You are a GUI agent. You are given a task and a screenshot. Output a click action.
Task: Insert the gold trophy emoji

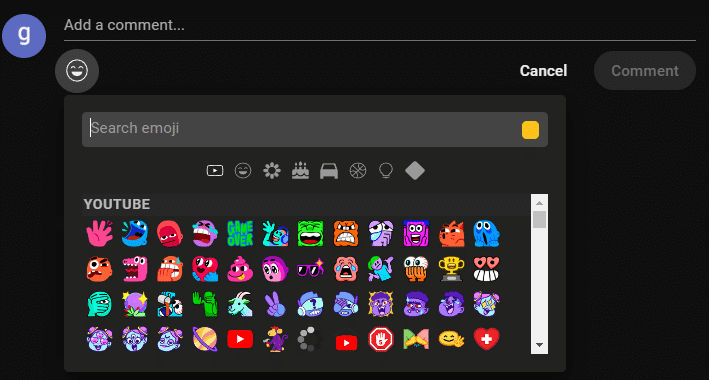(x=452, y=269)
